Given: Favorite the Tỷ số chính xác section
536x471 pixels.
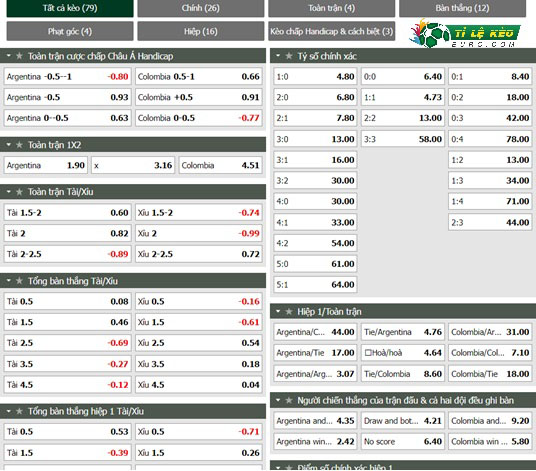Looking at the screenshot, I should tap(289, 56).
